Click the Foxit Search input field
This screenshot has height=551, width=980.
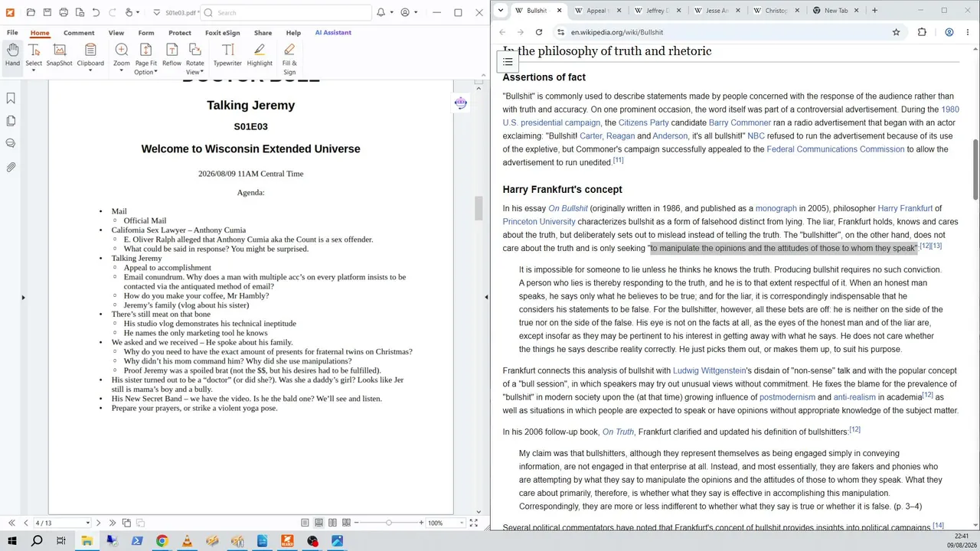[x=285, y=12]
